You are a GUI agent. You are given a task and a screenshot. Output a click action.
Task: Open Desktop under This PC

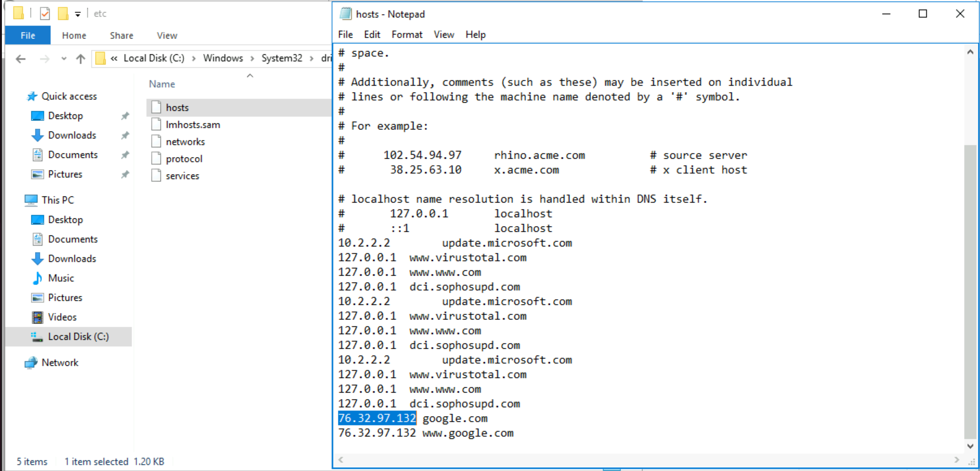[x=66, y=220]
